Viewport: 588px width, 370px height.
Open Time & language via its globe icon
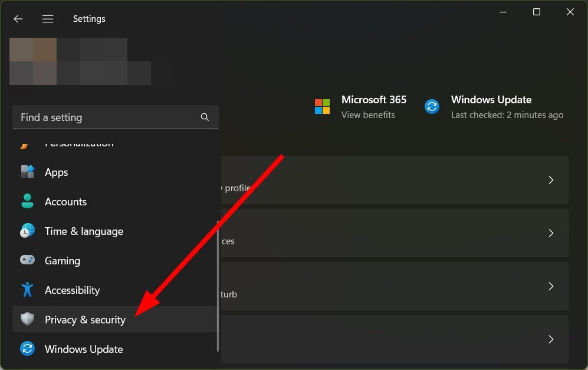point(27,231)
